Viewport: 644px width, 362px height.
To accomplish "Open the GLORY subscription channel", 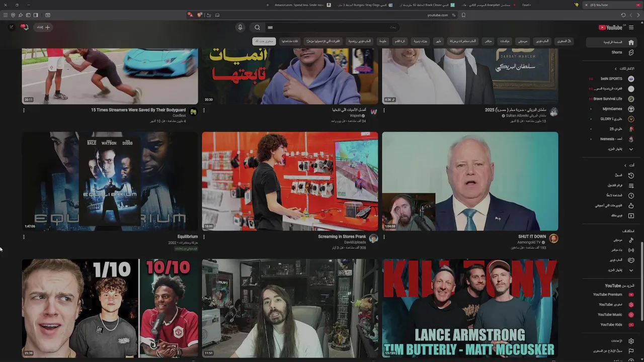I will click(x=611, y=119).
